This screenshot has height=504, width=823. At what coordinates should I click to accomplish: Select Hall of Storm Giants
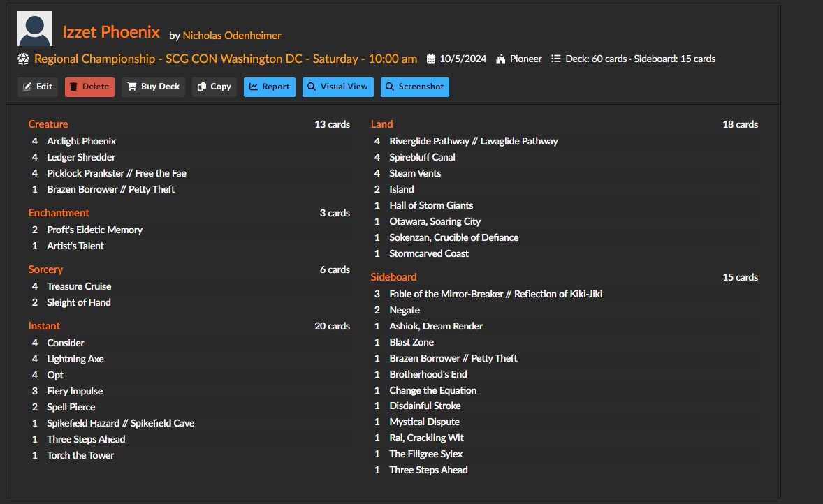[431, 206]
